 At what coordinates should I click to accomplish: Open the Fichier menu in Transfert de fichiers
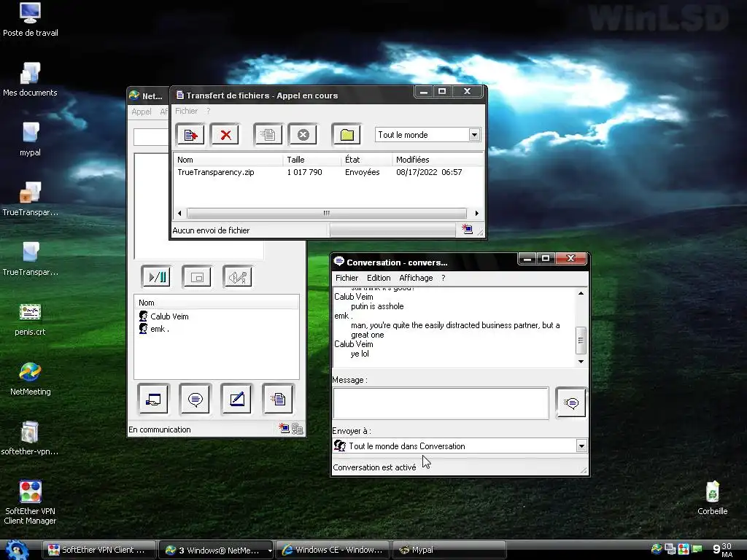click(x=186, y=111)
